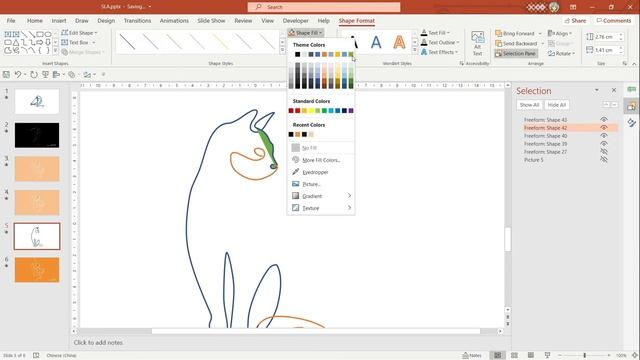Toggle the Selection Pane button

(x=516, y=53)
